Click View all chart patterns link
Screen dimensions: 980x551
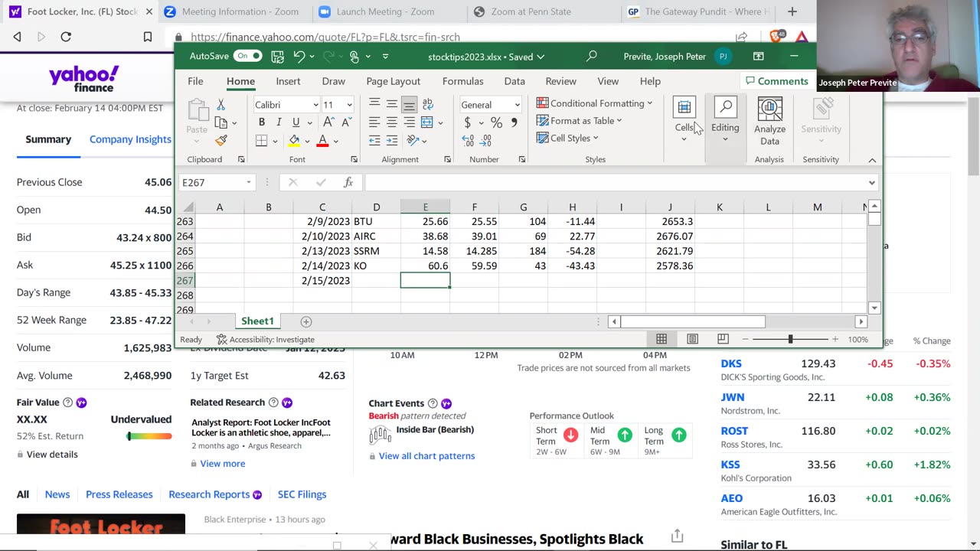[x=426, y=456]
